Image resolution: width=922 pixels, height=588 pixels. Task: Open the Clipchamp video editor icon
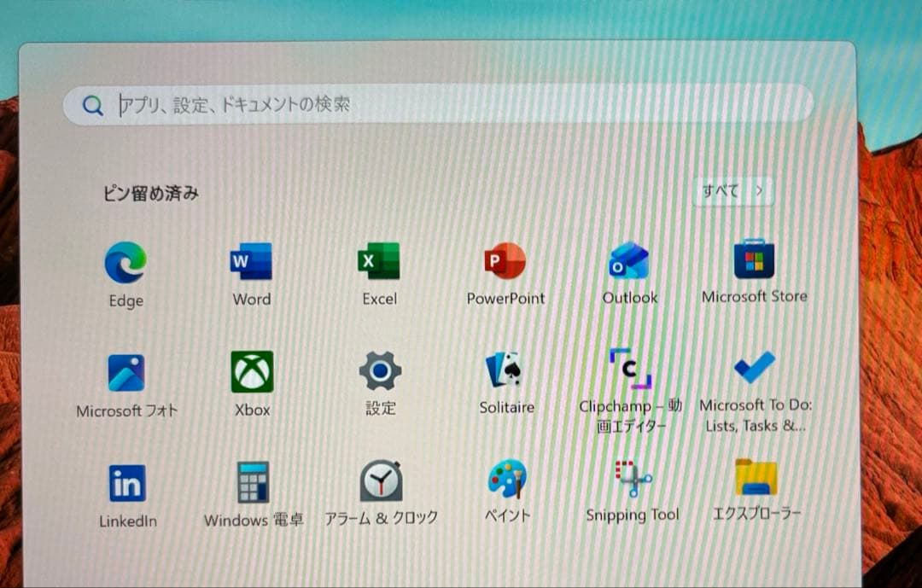click(630, 369)
